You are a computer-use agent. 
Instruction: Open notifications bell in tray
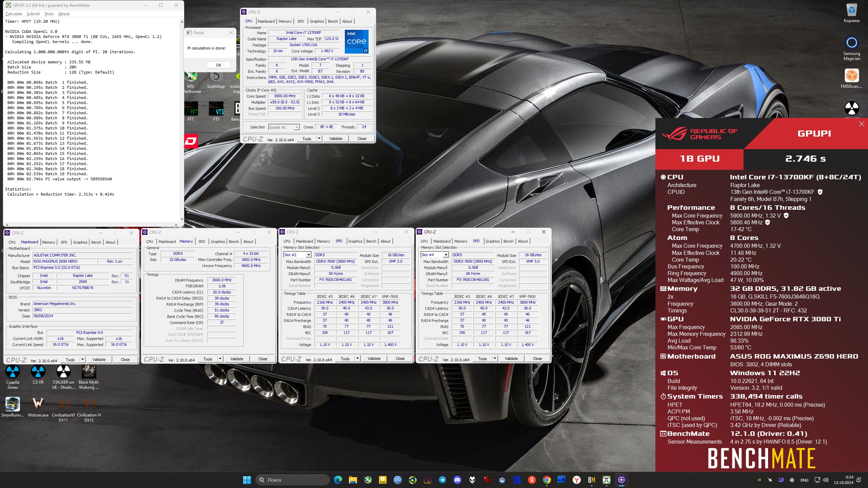coord(859,480)
